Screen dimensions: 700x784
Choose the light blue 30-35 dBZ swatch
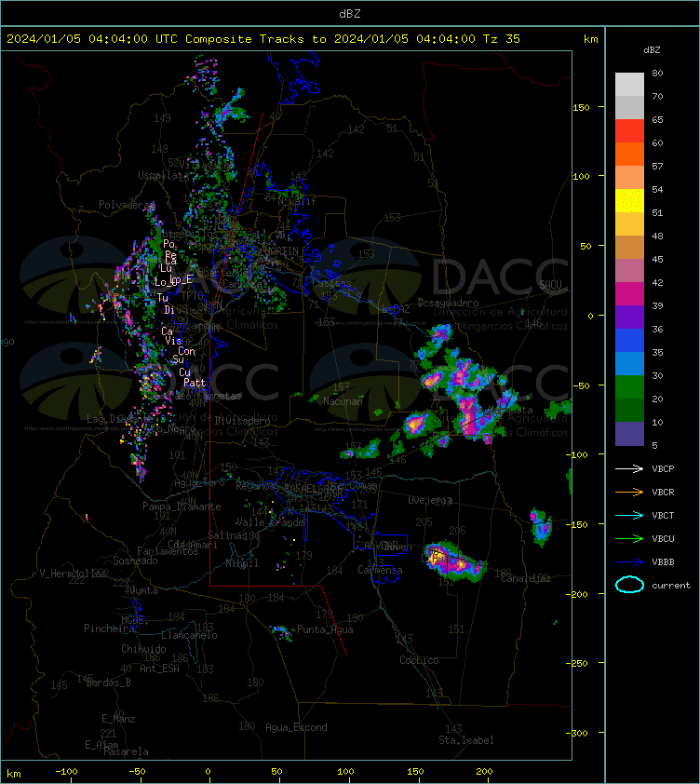click(x=629, y=363)
